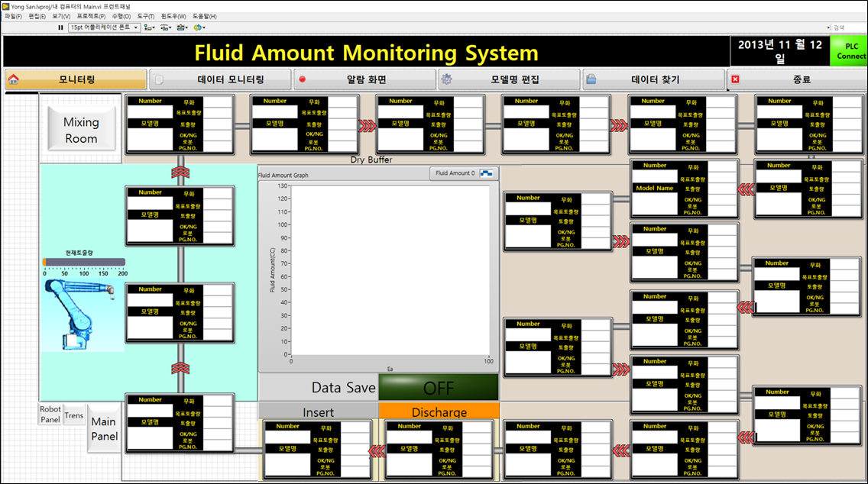Open the 도구(T) menu
This screenshot has height=484, width=868.
146,16
